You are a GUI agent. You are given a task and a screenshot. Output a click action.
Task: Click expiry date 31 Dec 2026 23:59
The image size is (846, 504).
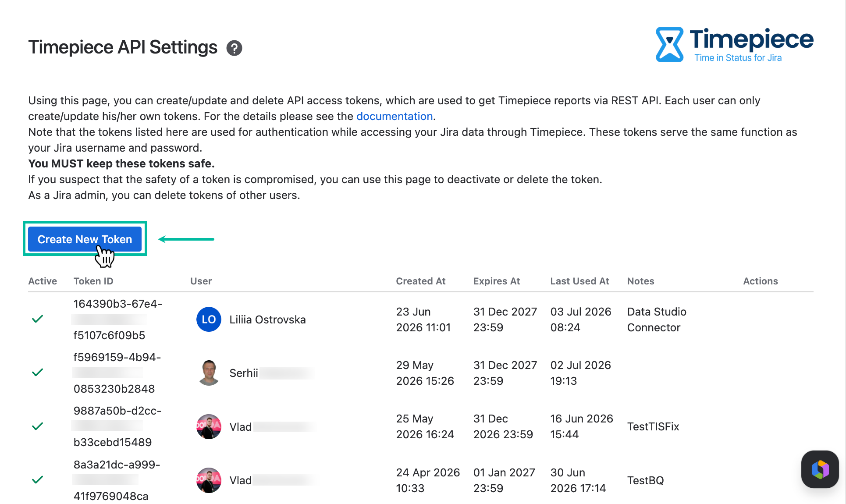click(x=503, y=426)
